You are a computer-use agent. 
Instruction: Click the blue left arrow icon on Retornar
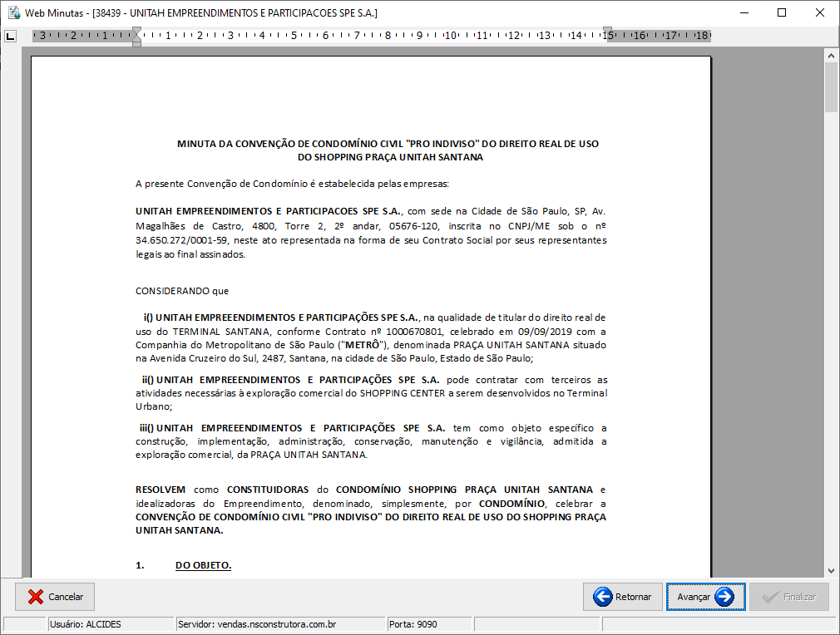pos(603,597)
